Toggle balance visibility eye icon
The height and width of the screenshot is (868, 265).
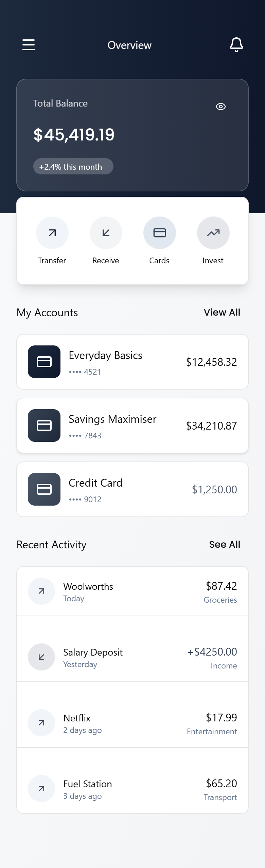(x=221, y=107)
